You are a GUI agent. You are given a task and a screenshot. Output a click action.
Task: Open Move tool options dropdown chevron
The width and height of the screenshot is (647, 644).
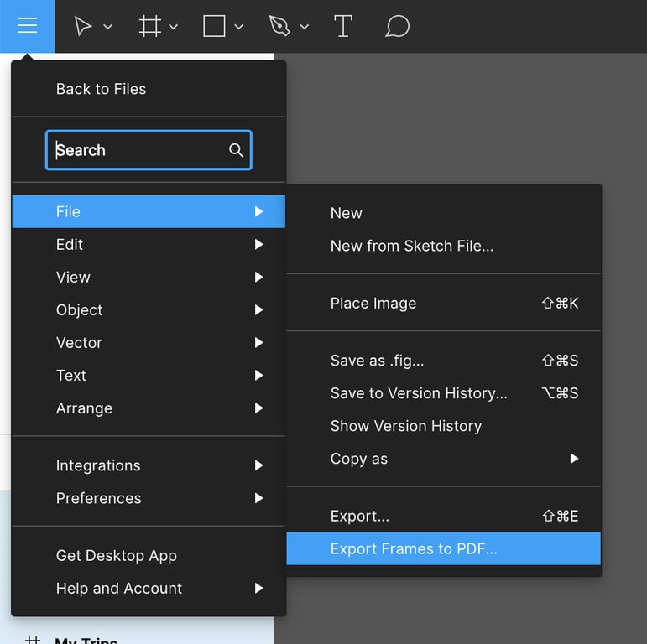(x=107, y=28)
